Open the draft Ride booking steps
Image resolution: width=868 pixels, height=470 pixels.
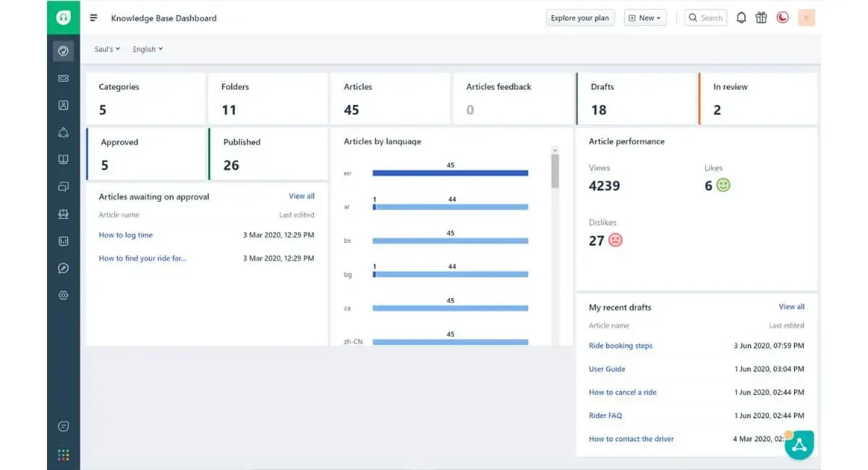621,346
